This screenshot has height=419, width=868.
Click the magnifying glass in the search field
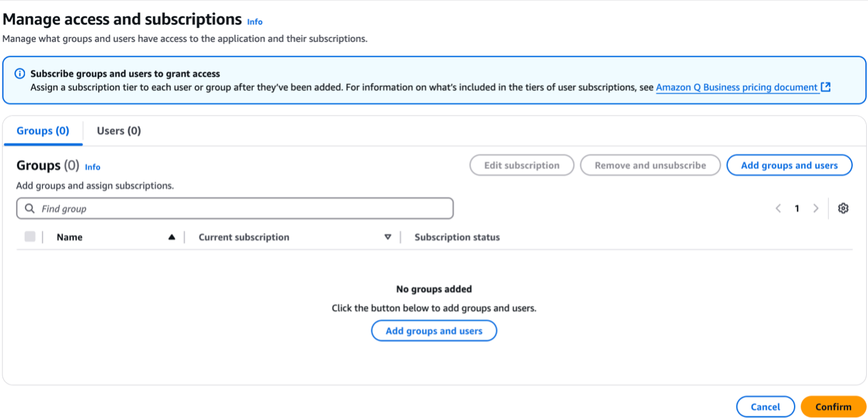(29, 208)
